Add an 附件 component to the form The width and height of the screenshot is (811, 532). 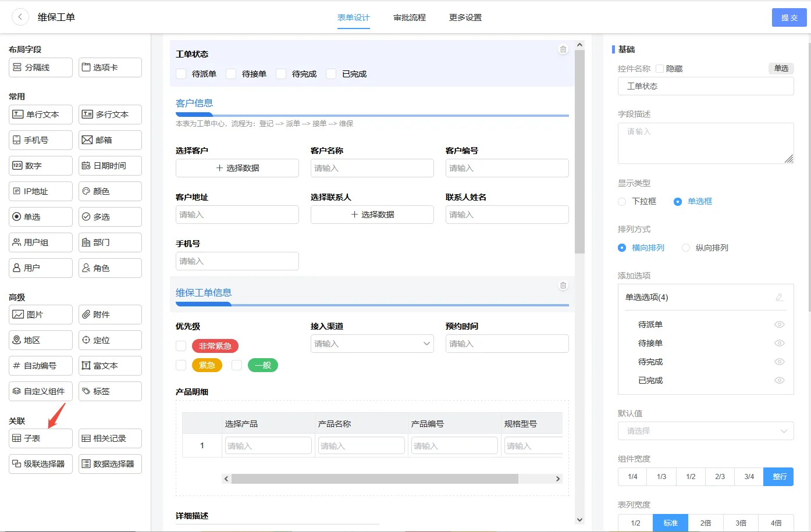[110, 314]
